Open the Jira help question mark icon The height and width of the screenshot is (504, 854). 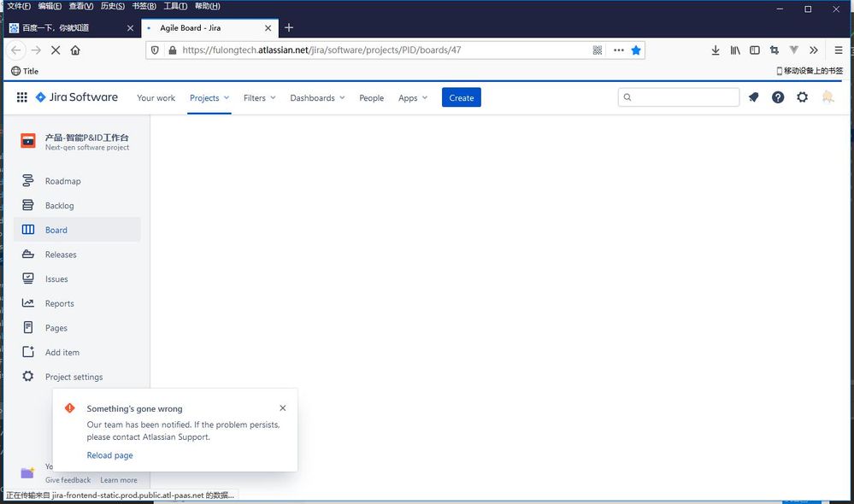(x=777, y=97)
